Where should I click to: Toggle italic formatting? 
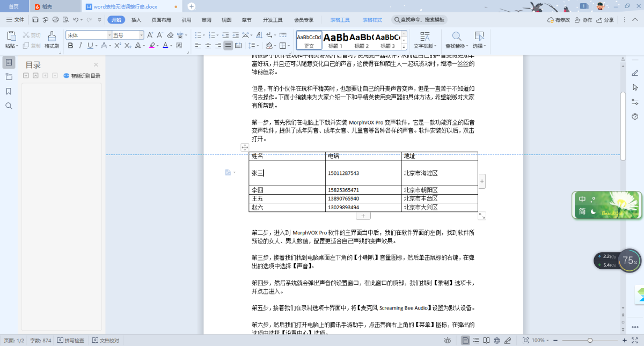point(82,46)
